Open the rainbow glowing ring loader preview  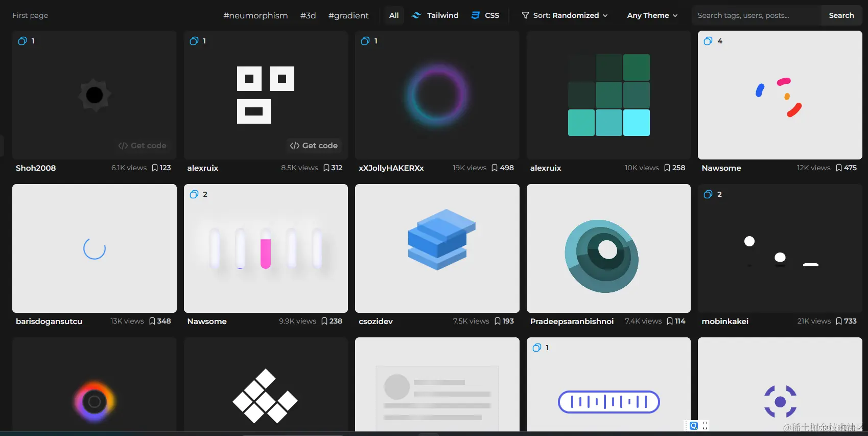95,384
